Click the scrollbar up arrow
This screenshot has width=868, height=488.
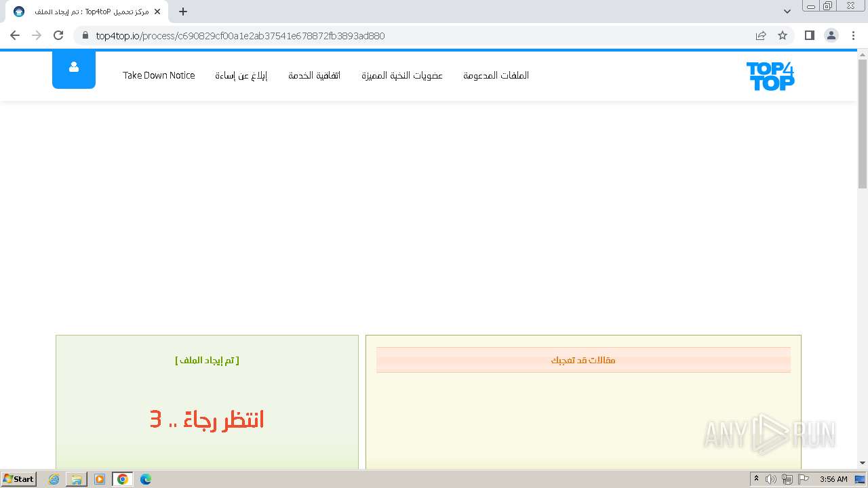(863, 54)
